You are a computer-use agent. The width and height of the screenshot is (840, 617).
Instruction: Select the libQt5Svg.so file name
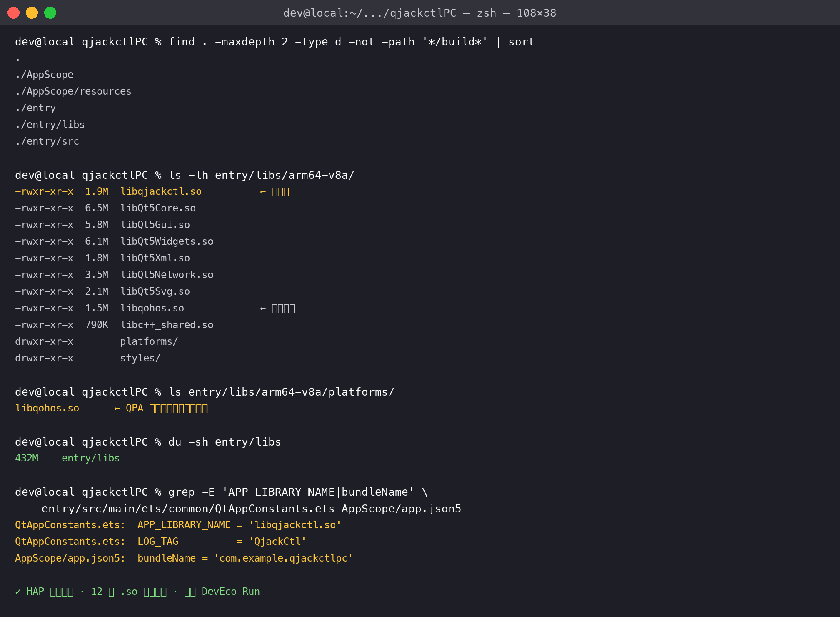pos(155,291)
